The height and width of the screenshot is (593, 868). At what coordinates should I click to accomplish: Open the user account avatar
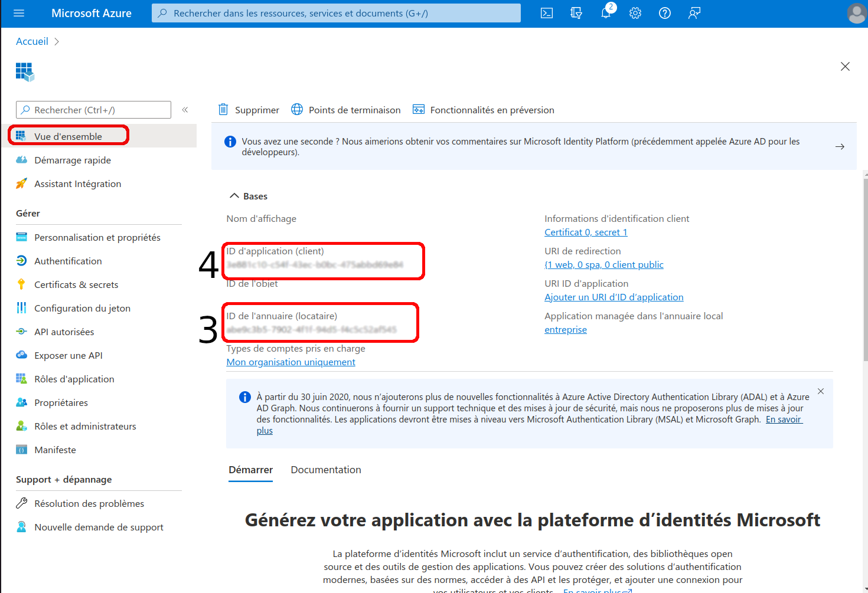point(857,13)
